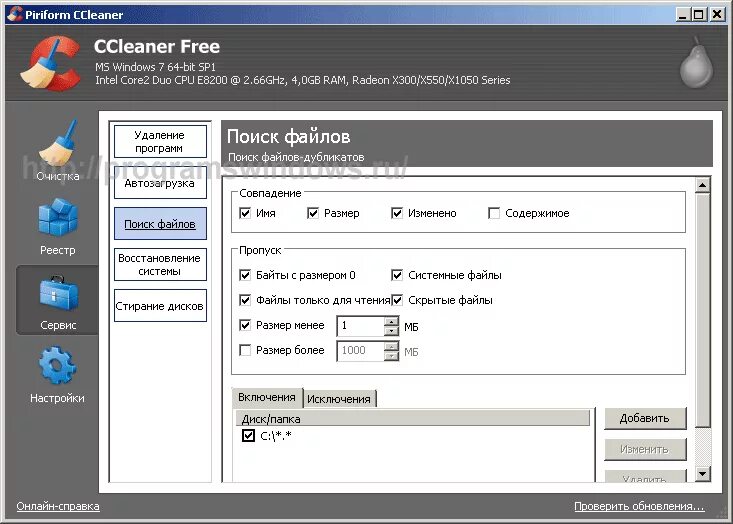
Task: Click the title bar CCleaner icon
Action: 14,14
